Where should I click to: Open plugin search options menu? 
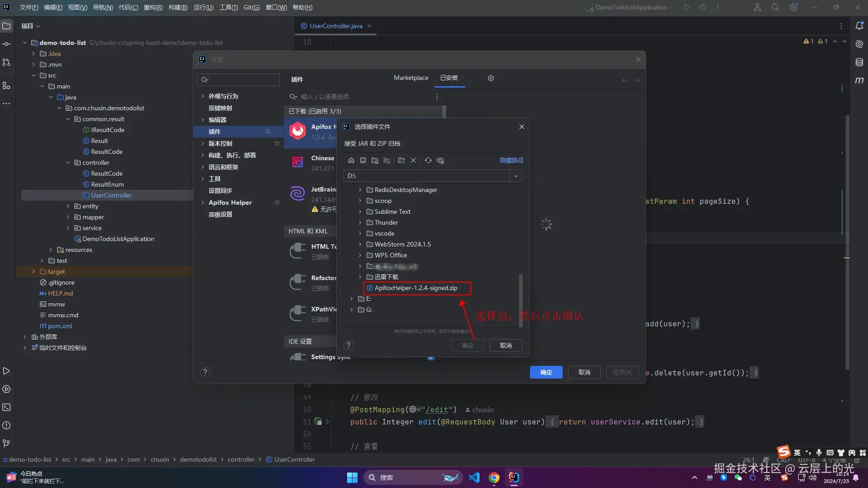tap(437, 97)
